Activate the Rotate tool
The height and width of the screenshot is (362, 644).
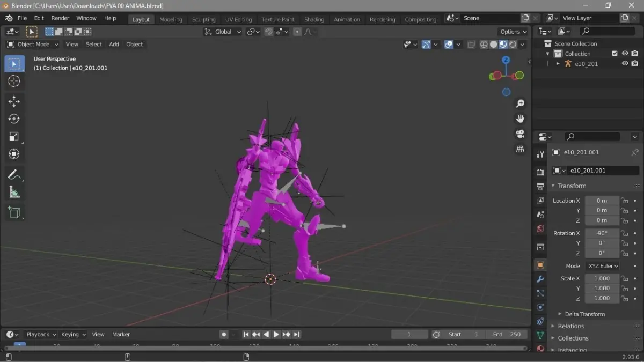pyautogui.click(x=14, y=119)
